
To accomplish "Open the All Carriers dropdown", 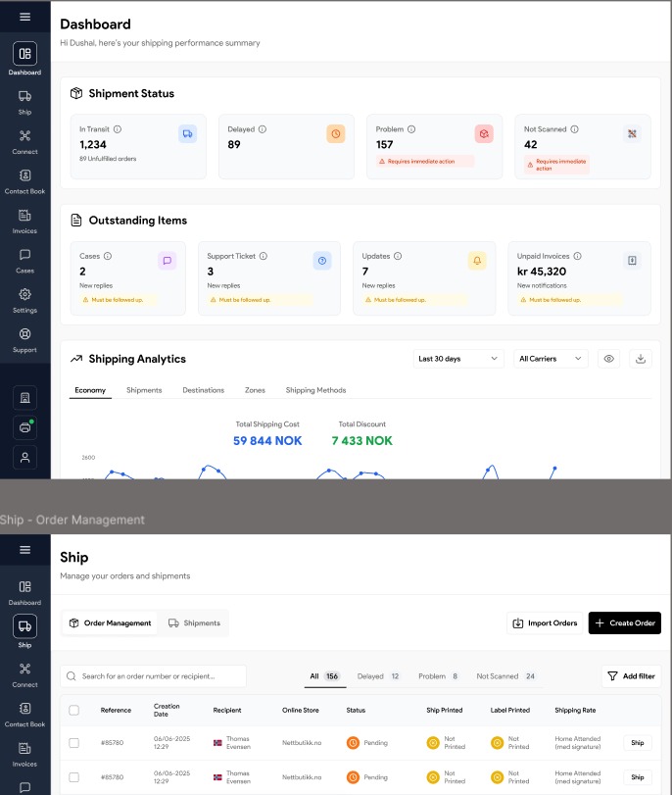I will click(552, 359).
